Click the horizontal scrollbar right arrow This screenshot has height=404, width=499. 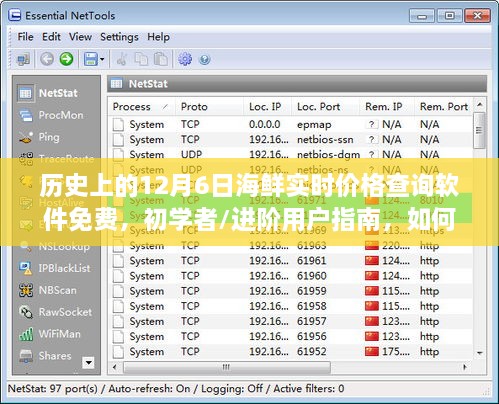click(465, 367)
